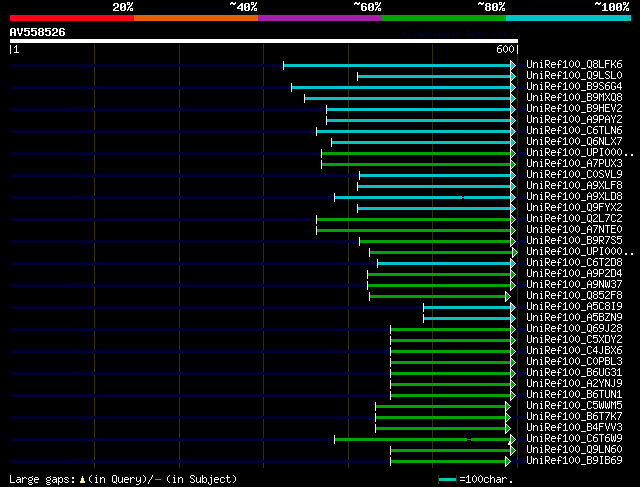The width and height of the screenshot is (640, 487).
Task: Select label UniRef100_C6T6W9
Action: pyautogui.click(x=574, y=439)
